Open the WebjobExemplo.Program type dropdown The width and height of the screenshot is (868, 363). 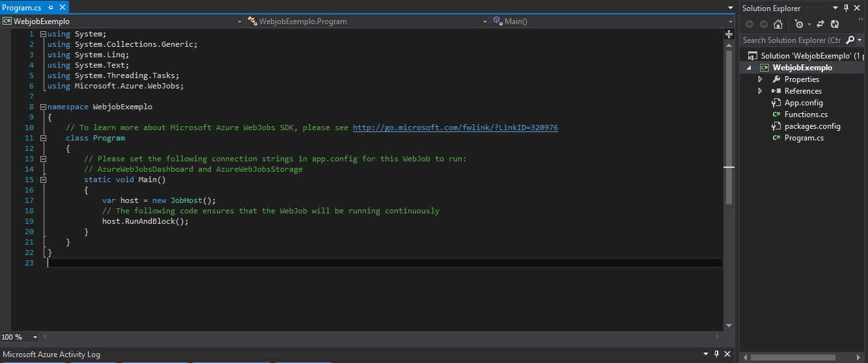367,21
